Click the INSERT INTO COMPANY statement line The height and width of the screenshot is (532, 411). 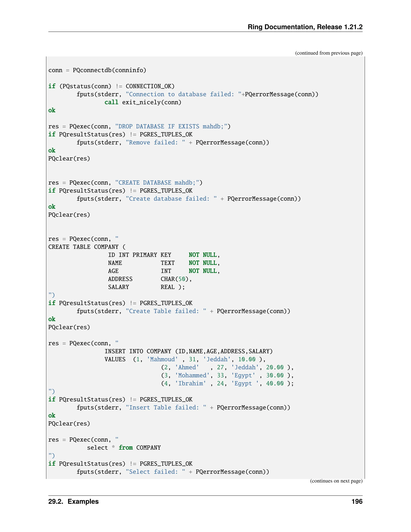[188, 352]
